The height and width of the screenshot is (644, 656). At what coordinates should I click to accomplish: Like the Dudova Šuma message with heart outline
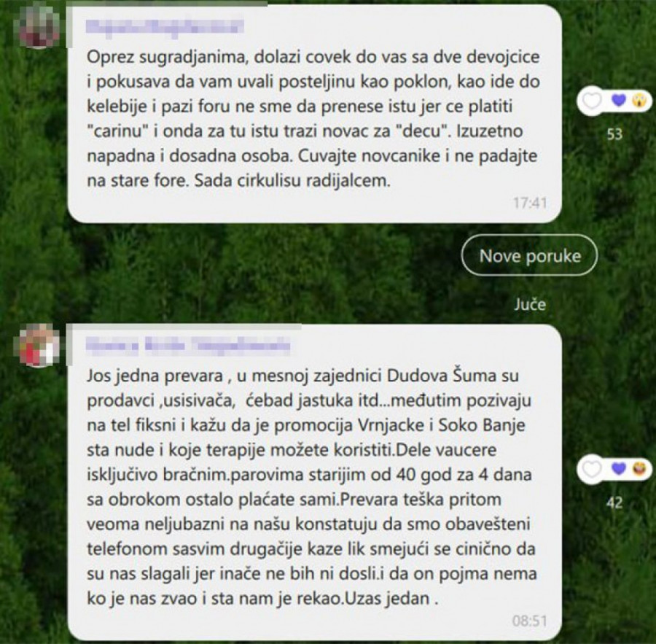point(592,470)
